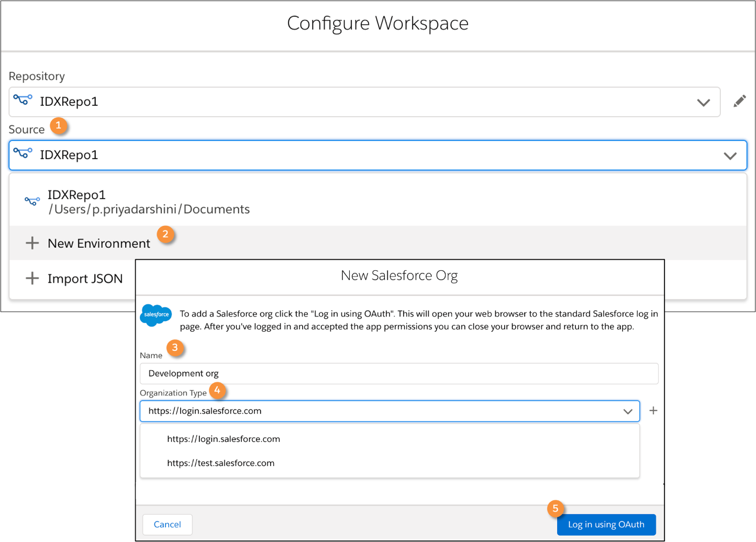
Task: Collapse the Source dropdown chevron
Action: (730, 156)
